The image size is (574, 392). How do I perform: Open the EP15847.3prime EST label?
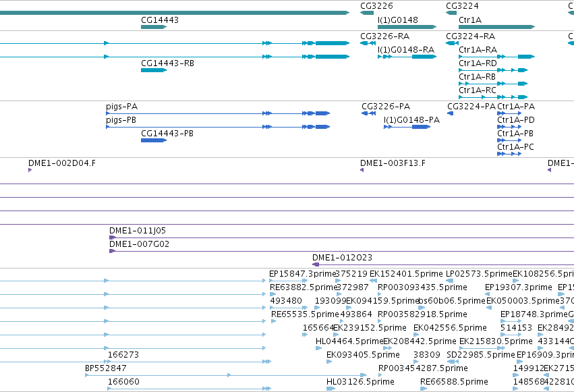pos(302,274)
